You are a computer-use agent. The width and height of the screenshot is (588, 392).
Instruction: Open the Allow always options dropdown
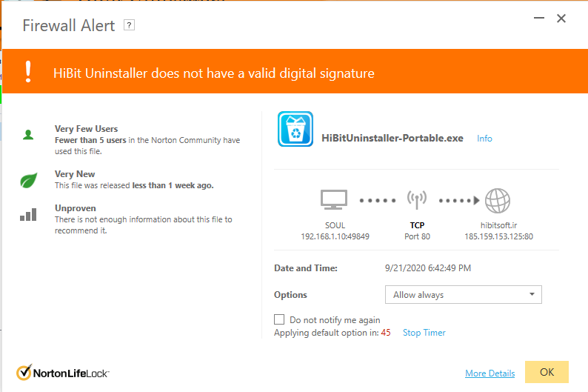click(463, 295)
